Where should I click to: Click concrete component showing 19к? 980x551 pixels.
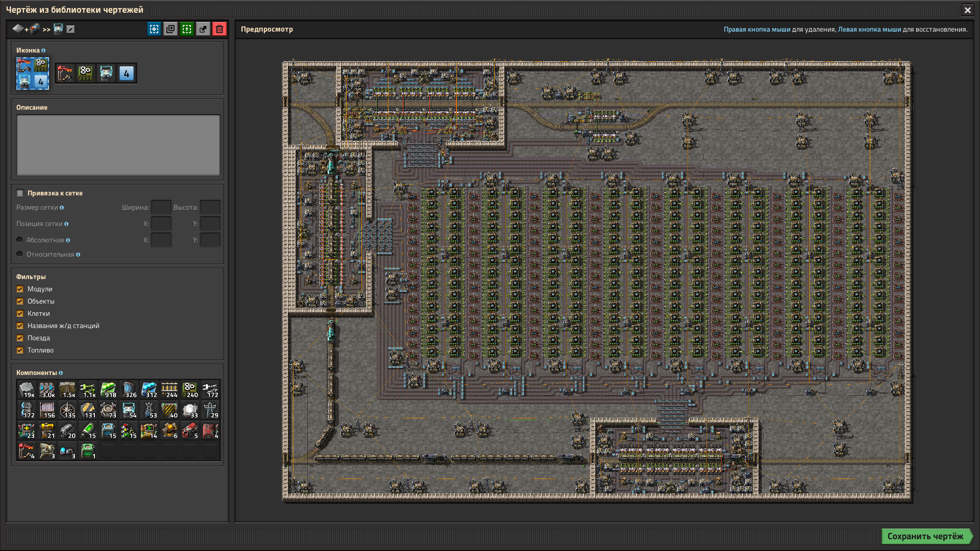pos(27,390)
